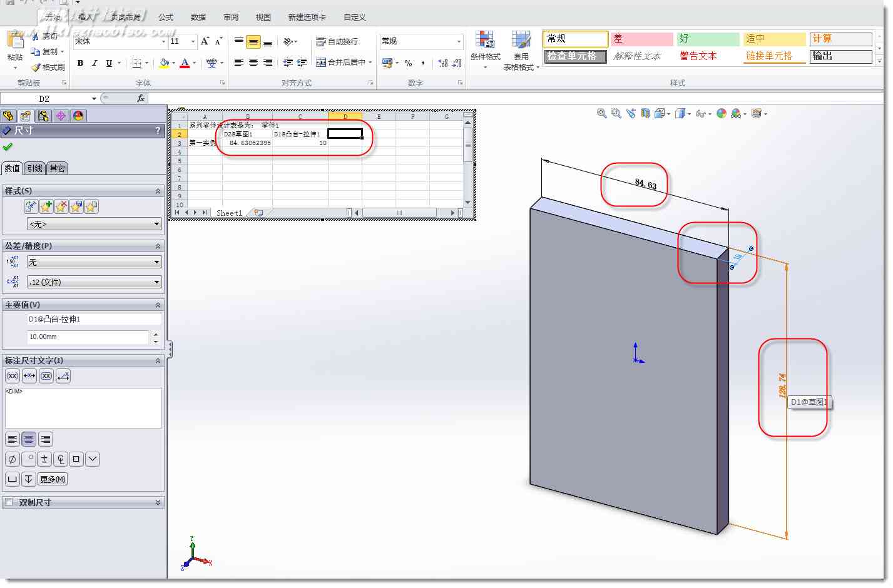Open Format as Table (套用表格格式)
Screen dimensions: 893x588
click(x=521, y=50)
